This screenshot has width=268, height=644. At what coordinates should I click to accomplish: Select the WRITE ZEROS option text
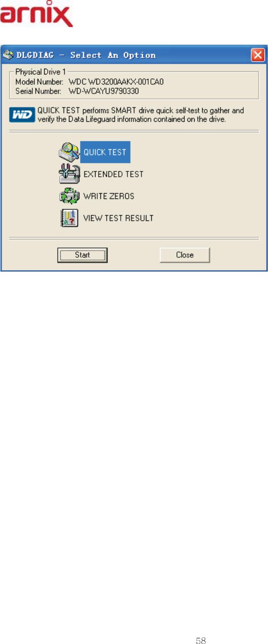pyautogui.click(x=109, y=196)
